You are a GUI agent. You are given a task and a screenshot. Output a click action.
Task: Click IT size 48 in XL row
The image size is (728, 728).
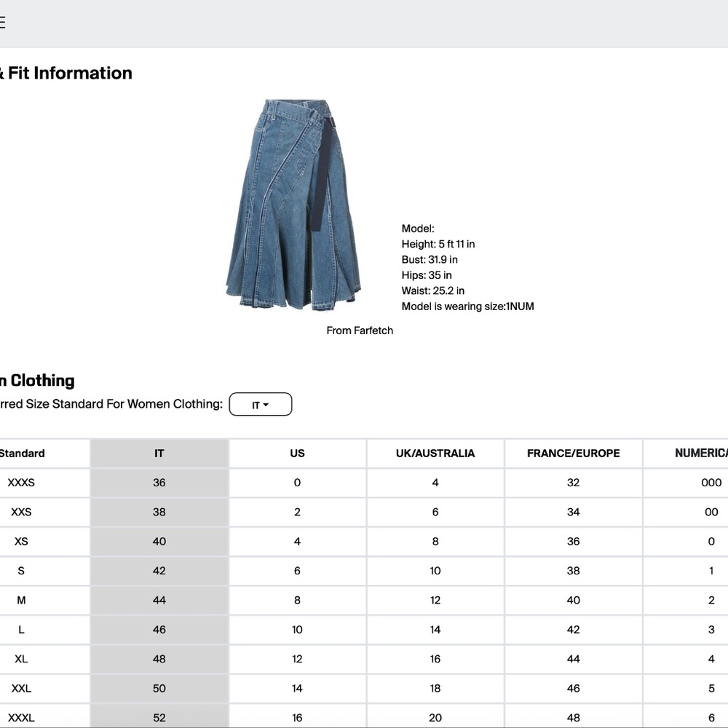pos(159,659)
